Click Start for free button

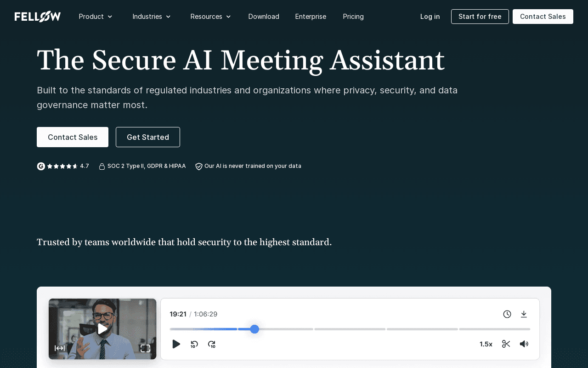point(480,17)
